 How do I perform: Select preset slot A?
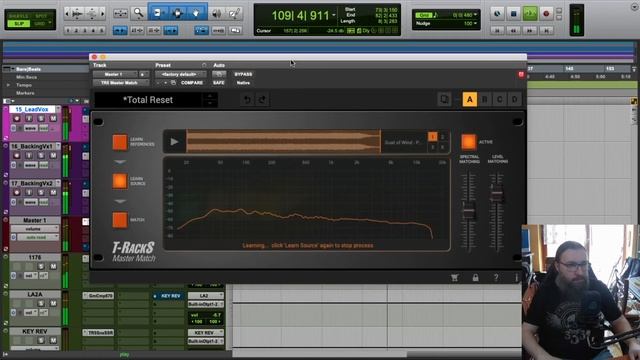[469, 99]
